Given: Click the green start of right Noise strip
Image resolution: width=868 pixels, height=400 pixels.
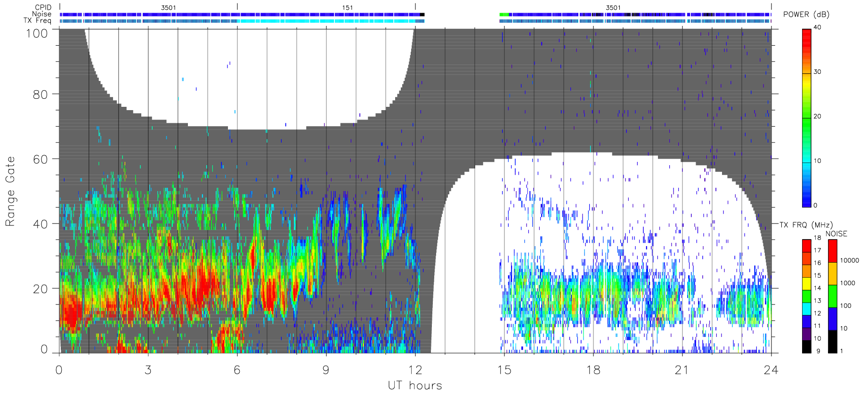Looking at the screenshot, I should (x=504, y=15).
